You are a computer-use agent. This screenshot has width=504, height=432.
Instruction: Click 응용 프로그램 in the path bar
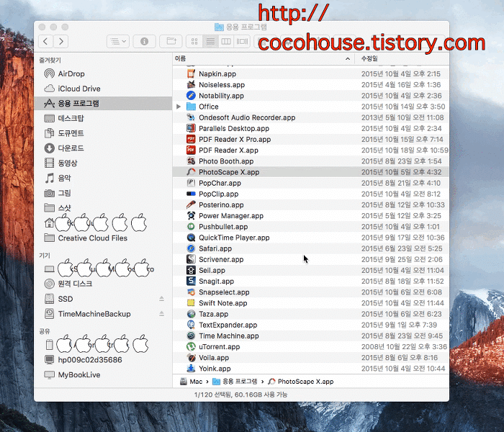click(235, 382)
